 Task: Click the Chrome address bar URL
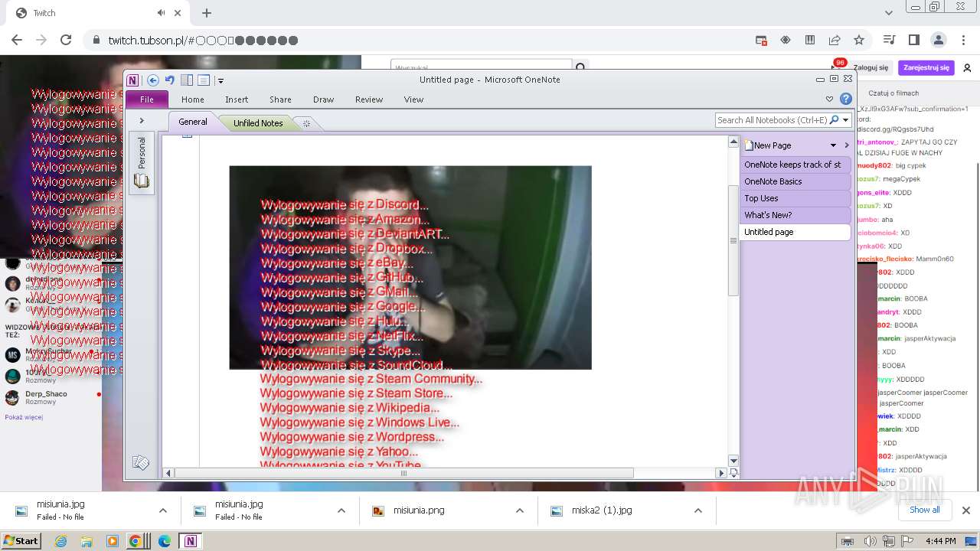pyautogui.click(x=203, y=41)
